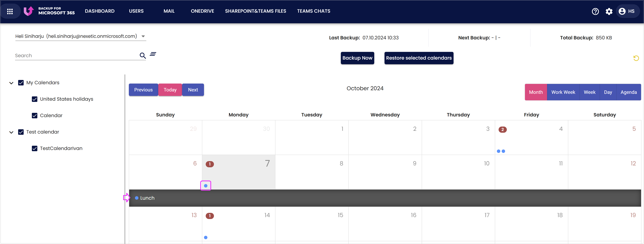Image resolution: width=644 pixels, height=244 pixels.
Task: Click the Last Backup date text
Action: [x=381, y=38]
